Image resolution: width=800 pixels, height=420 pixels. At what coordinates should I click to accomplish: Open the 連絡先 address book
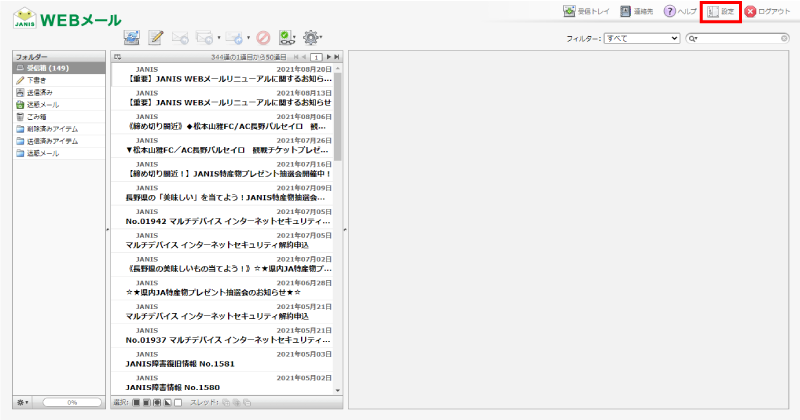[637, 11]
